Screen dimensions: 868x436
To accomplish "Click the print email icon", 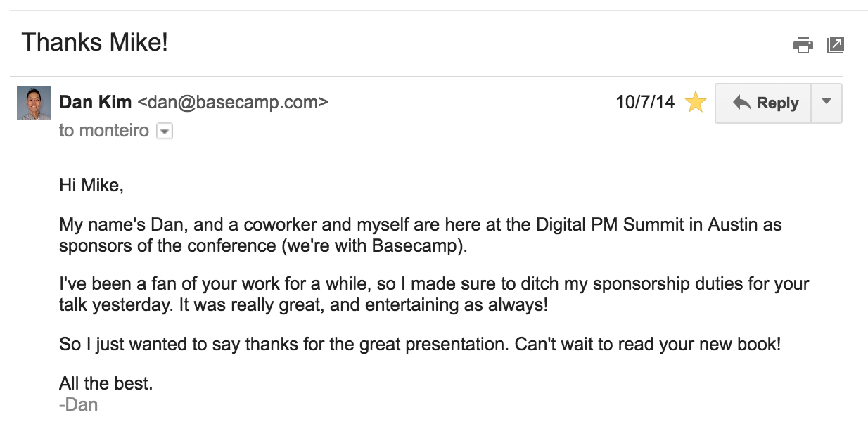I will click(x=803, y=45).
